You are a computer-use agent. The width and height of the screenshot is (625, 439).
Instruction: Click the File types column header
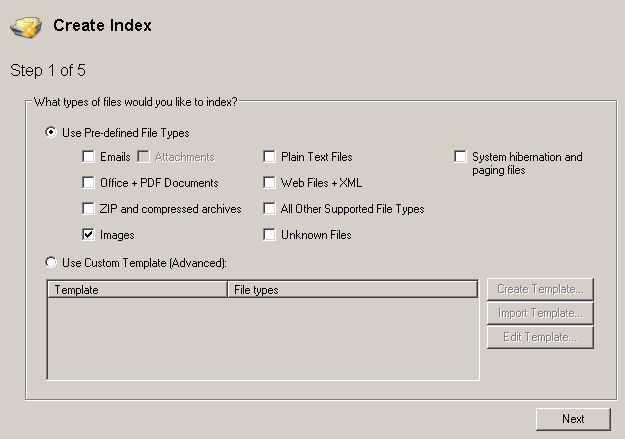[x=352, y=290]
